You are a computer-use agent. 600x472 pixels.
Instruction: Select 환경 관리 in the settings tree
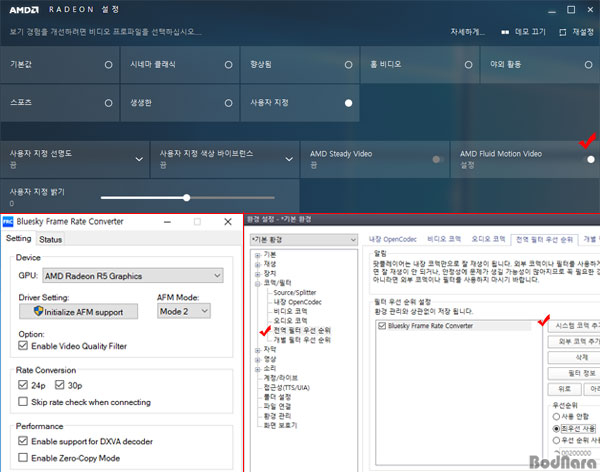click(277, 416)
